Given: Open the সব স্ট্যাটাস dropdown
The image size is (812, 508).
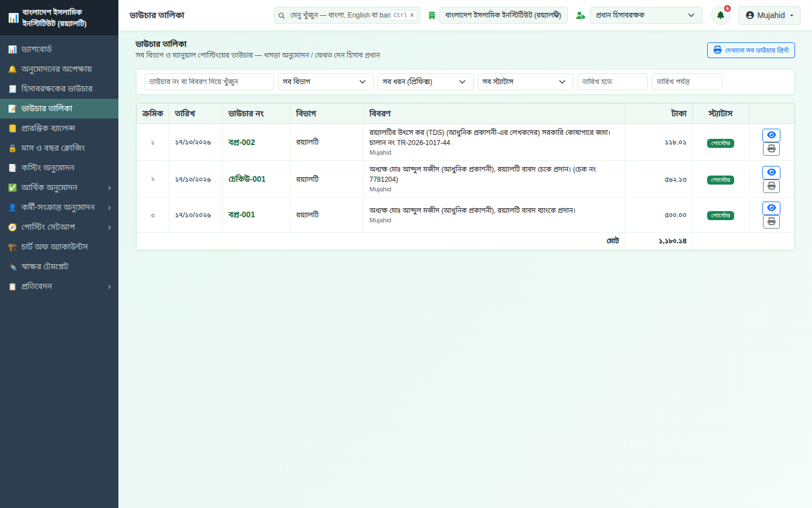Looking at the screenshot, I should pyautogui.click(x=525, y=82).
